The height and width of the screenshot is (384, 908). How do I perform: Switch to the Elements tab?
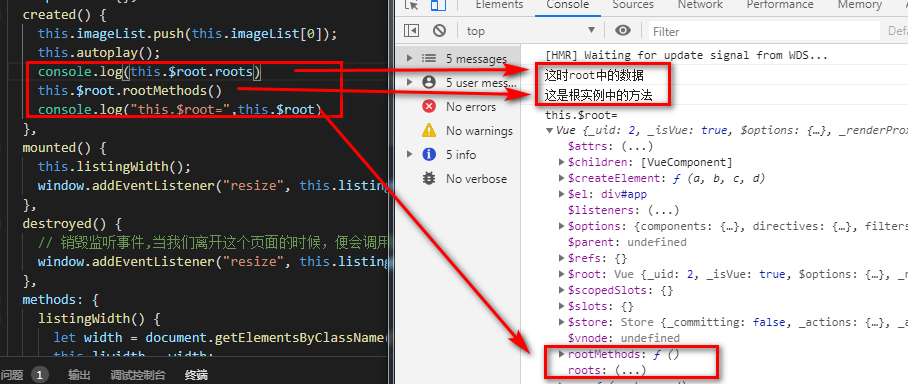499,5
